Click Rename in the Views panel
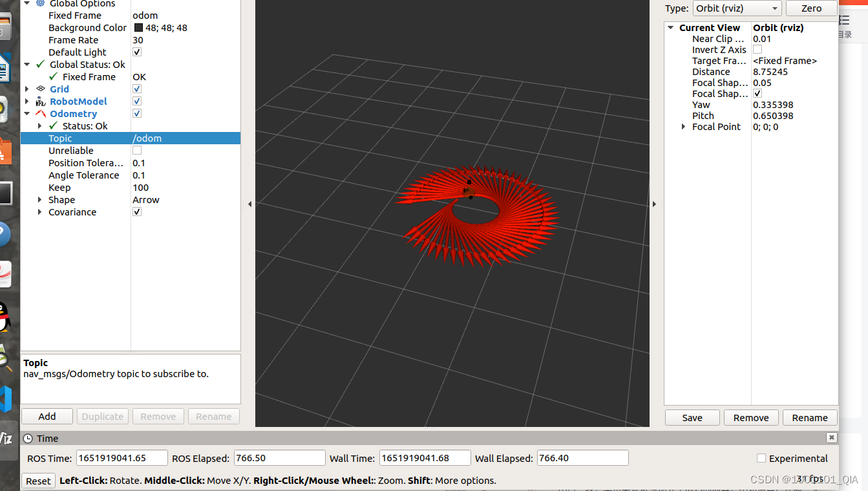868x491 pixels. [x=810, y=417]
